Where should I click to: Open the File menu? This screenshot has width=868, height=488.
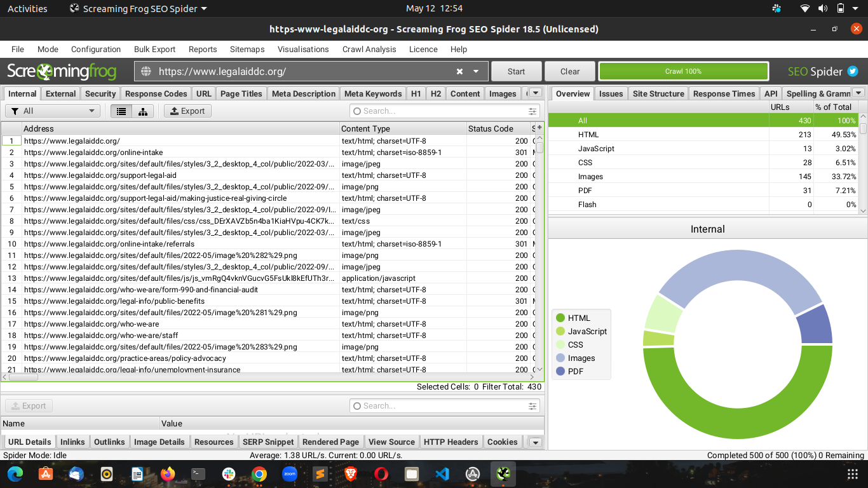point(18,49)
